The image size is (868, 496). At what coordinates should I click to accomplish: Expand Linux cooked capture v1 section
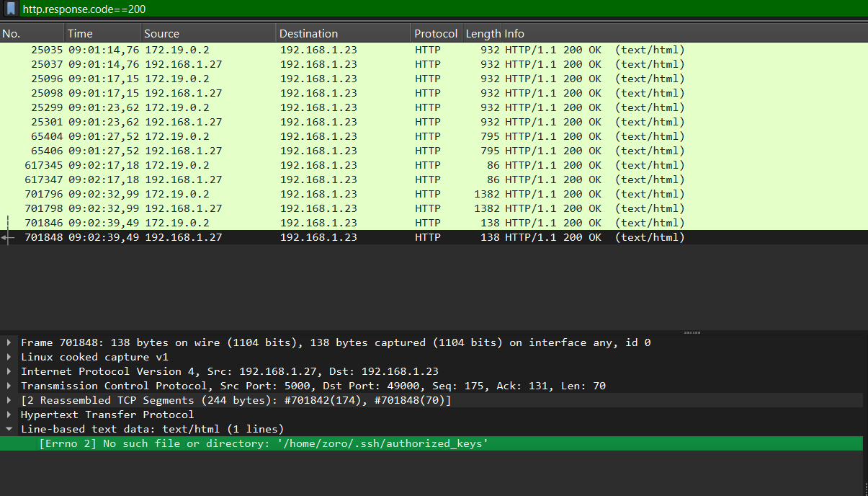[9, 357]
